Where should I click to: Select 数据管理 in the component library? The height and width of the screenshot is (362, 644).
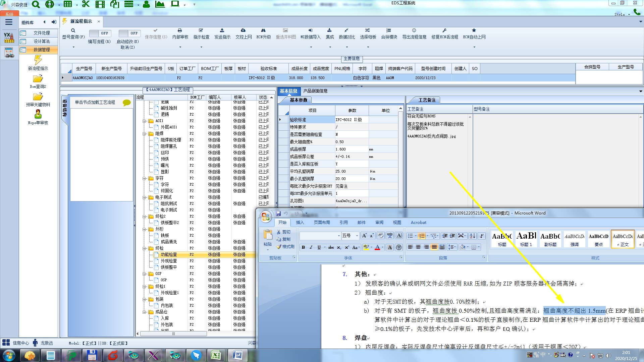point(41,50)
